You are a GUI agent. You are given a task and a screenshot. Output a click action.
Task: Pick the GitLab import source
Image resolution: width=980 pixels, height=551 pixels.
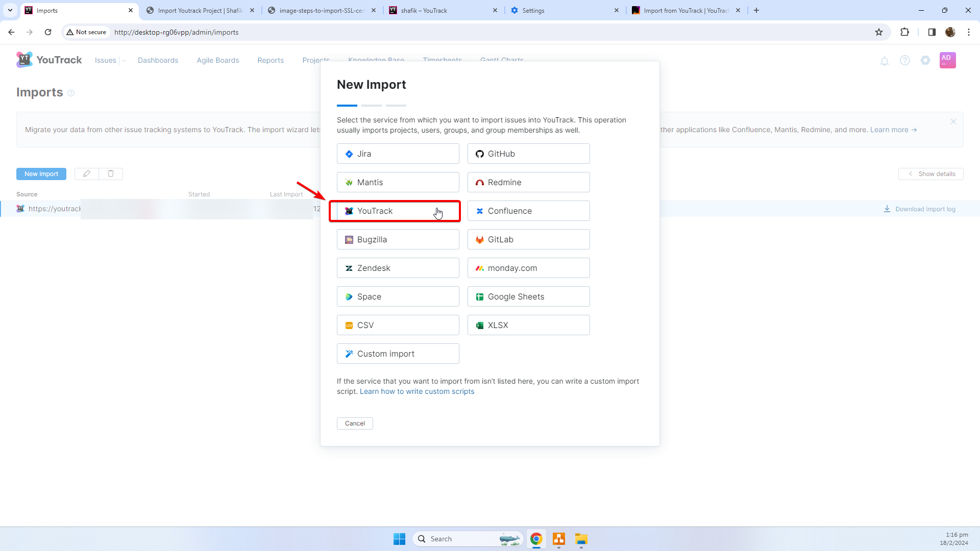pyautogui.click(x=528, y=239)
